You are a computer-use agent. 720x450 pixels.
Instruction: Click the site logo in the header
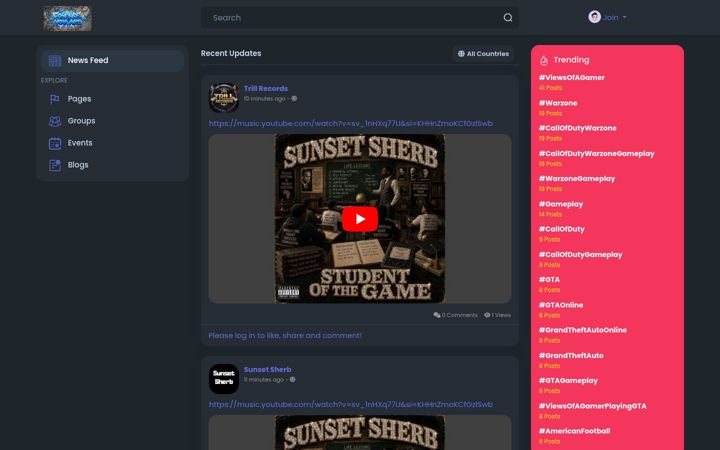pyautogui.click(x=68, y=18)
